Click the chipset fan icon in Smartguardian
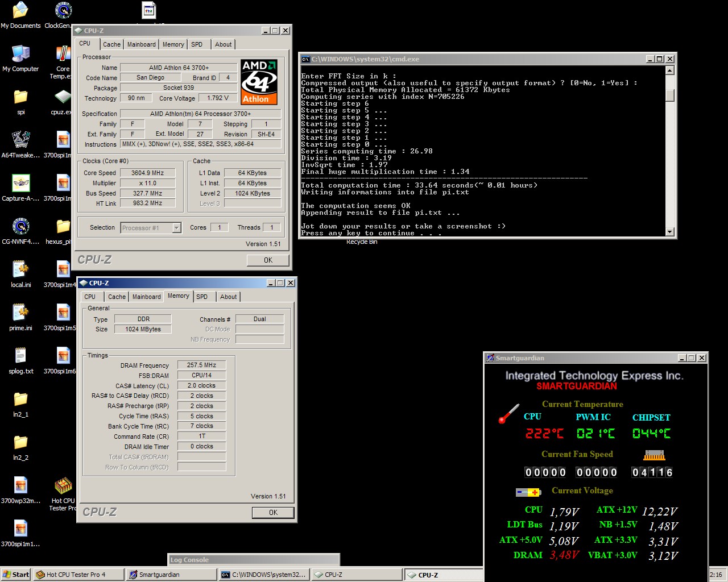This screenshot has width=728, height=582. [x=654, y=455]
